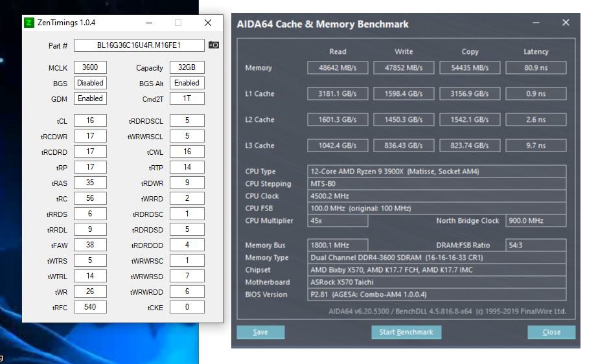This screenshot has width=609, height=364.
Task: Click the CPU Multiplier value 45x
Action: tap(338, 221)
